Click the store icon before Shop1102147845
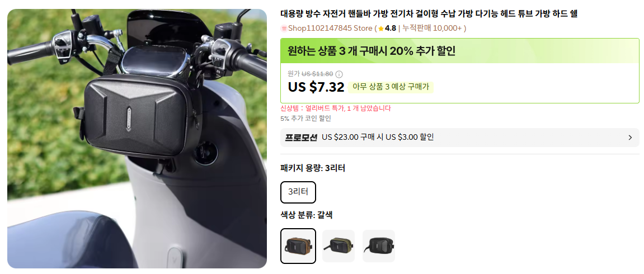This screenshot has width=644, height=274. point(283,29)
